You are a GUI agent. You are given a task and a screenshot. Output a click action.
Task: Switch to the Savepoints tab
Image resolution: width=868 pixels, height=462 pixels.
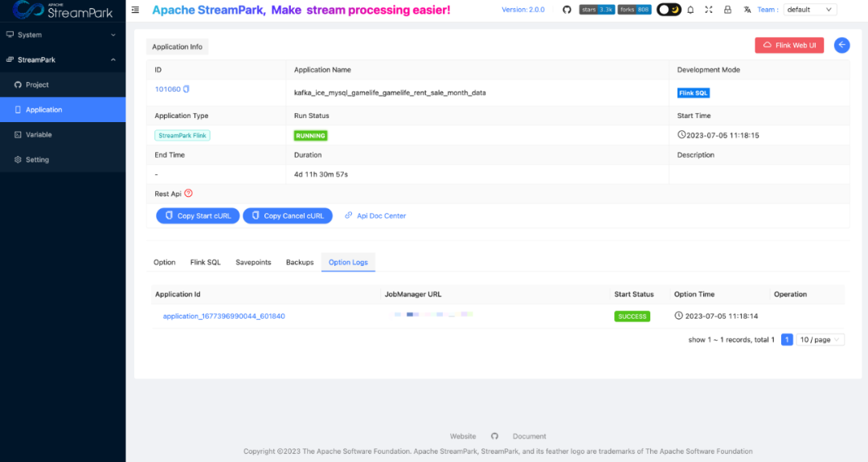[x=253, y=263]
